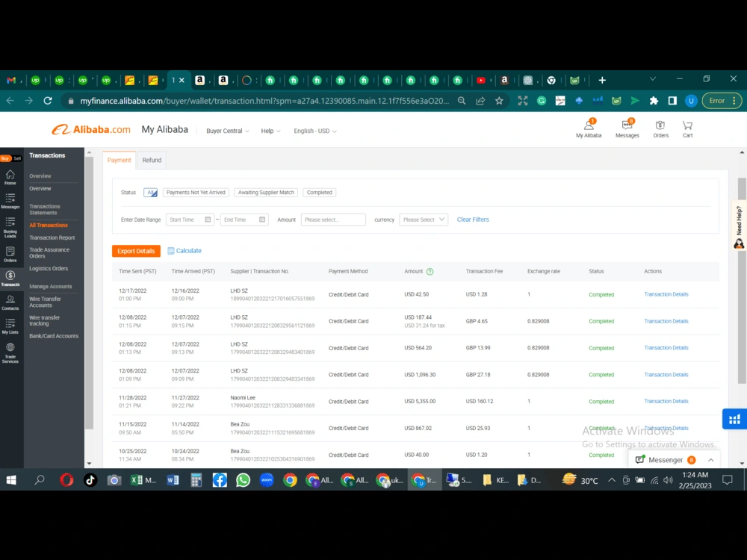Select the Transactions dollar icon

[x=10, y=278]
